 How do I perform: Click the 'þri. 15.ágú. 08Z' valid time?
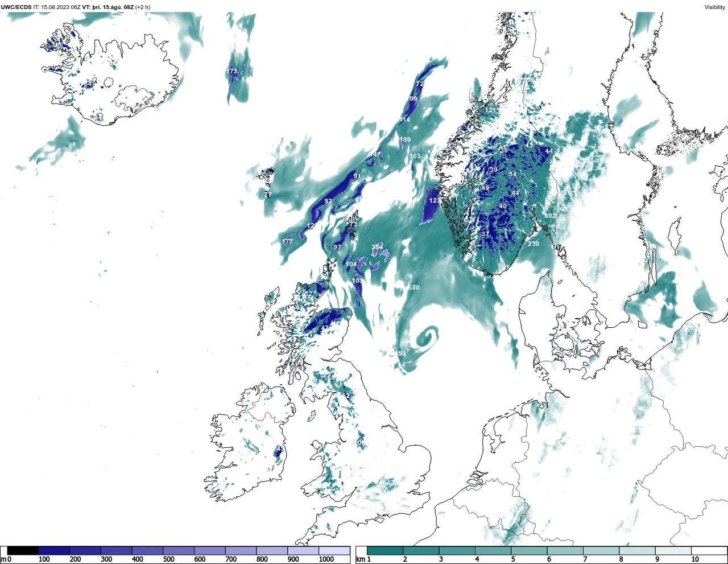click(113, 7)
